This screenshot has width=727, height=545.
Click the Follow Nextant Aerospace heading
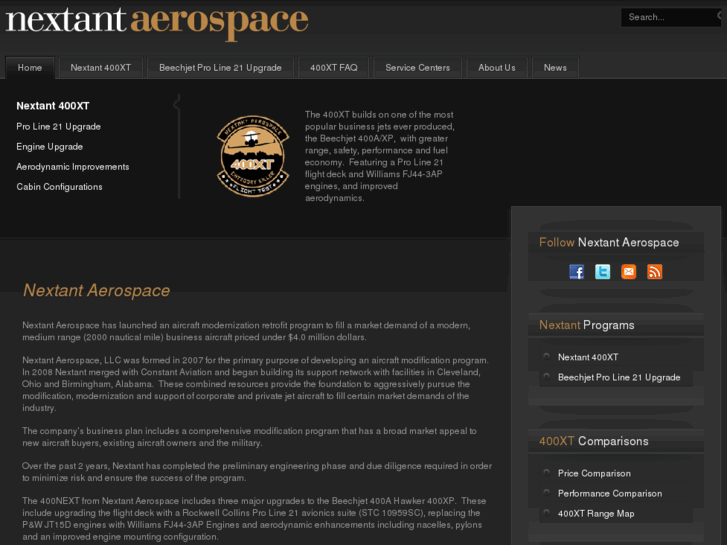609,242
